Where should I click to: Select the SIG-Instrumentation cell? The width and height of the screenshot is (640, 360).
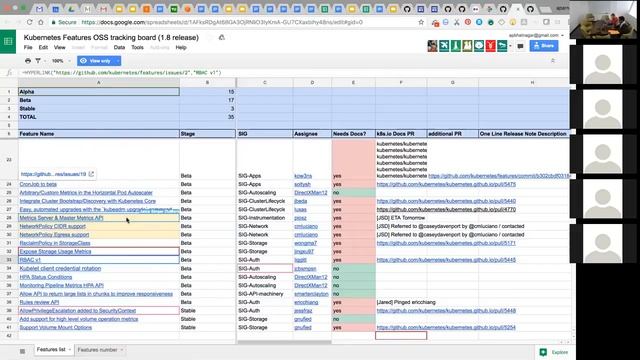point(264,218)
